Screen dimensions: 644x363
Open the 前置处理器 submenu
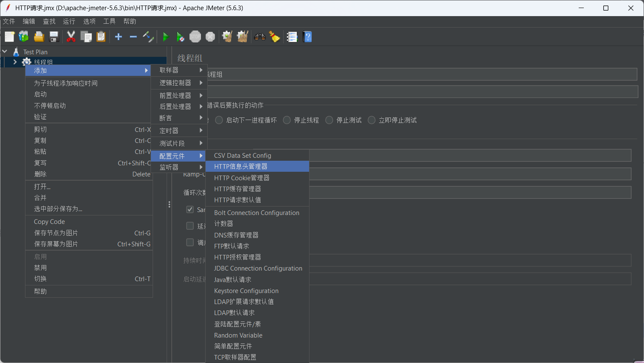coord(179,95)
